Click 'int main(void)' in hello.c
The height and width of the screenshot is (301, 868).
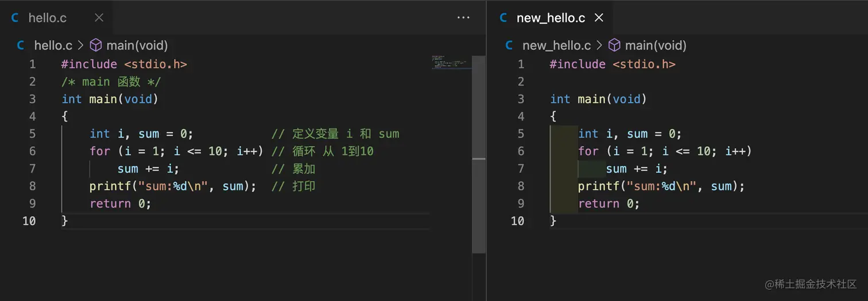click(110, 99)
